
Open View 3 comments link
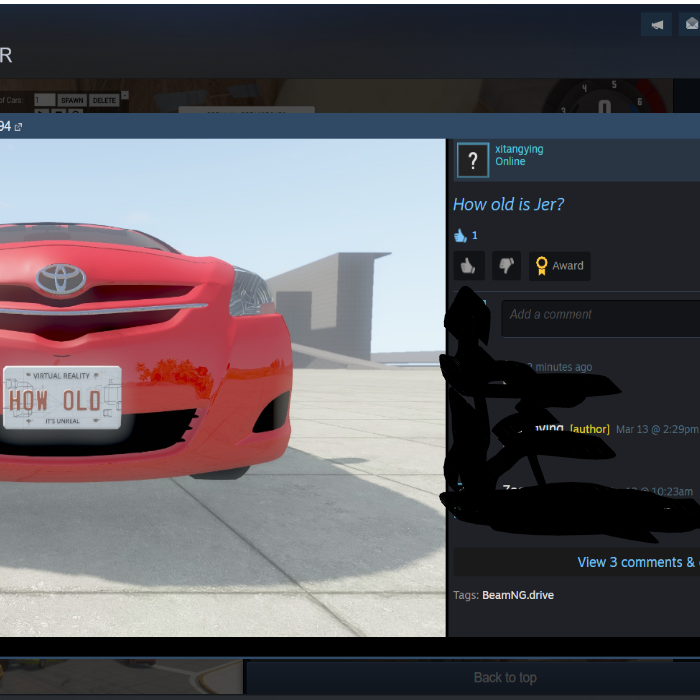point(638,562)
